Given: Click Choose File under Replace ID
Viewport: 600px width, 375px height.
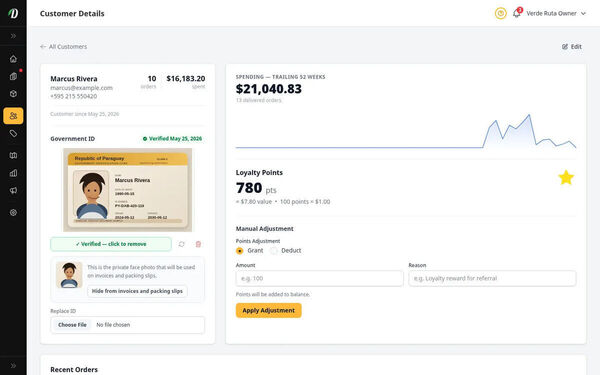Looking at the screenshot, I should [72, 325].
